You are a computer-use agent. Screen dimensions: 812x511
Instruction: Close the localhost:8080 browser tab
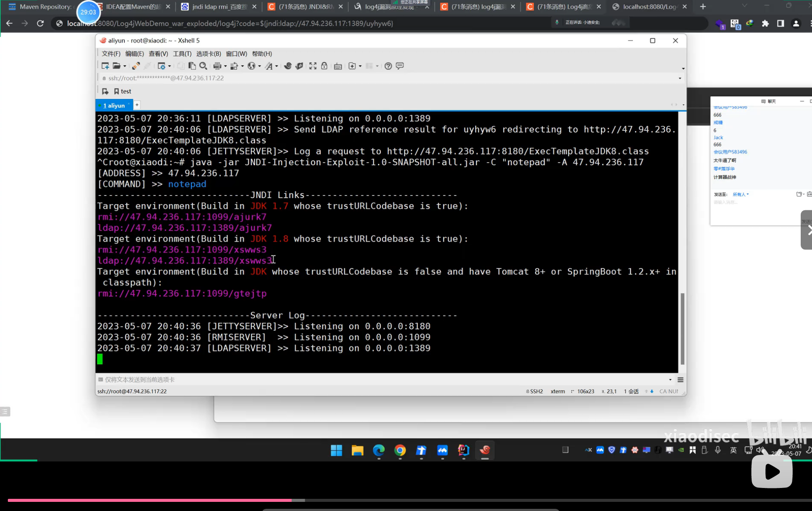click(x=685, y=7)
